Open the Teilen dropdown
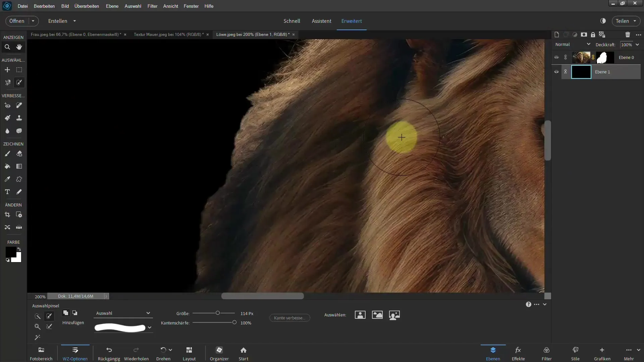644x362 pixels. tap(635, 21)
